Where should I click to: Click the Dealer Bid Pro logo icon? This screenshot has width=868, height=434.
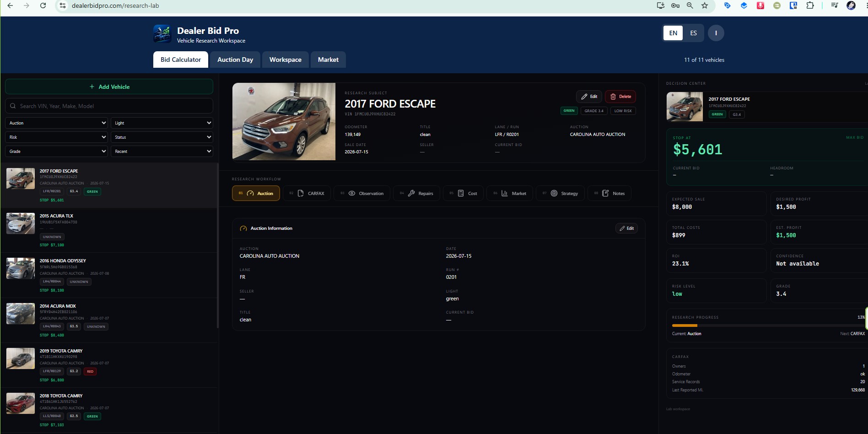(162, 34)
